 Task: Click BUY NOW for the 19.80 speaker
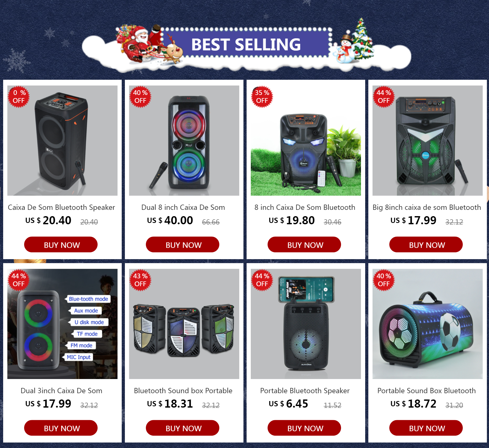[x=304, y=244]
